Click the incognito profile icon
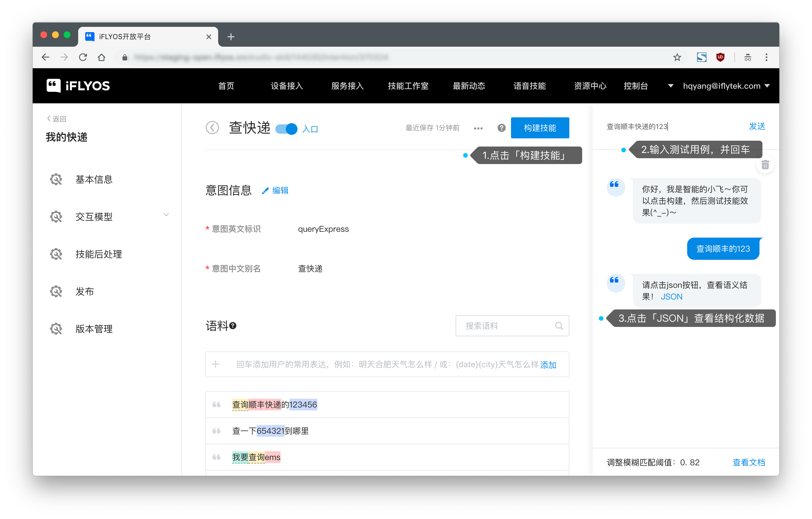The height and width of the screenshot is (519, 812). (748, 58)
